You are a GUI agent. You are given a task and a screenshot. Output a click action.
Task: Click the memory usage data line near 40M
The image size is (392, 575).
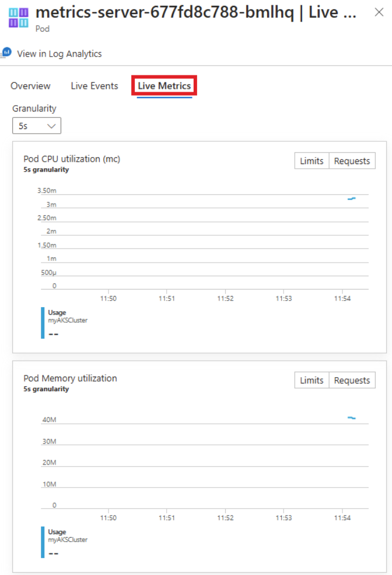[352, 418]
